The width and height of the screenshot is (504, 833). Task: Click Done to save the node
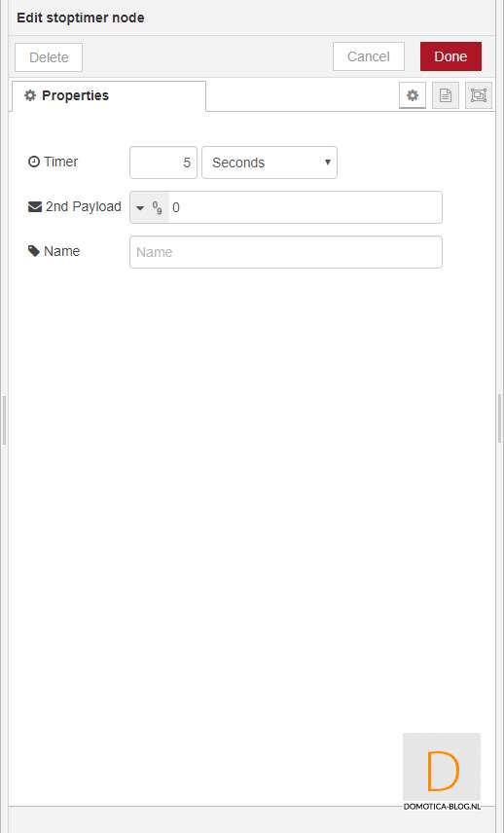tap(450, 56)
